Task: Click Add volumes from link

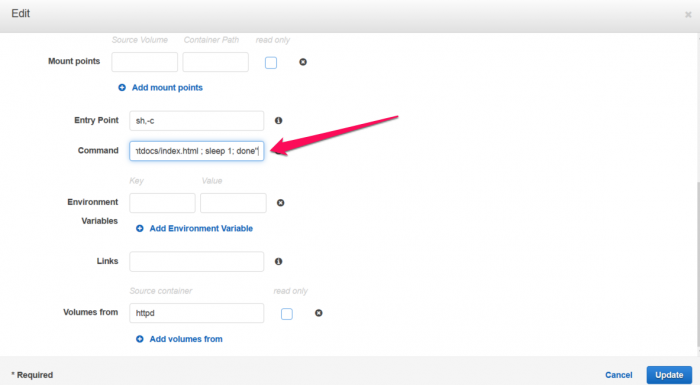Action: pyautogui.click(x=186, y=339)
